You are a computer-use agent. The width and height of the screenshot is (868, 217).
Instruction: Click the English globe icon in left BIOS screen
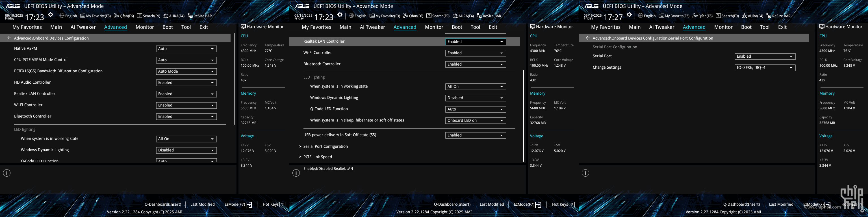[x=62, y=16]
